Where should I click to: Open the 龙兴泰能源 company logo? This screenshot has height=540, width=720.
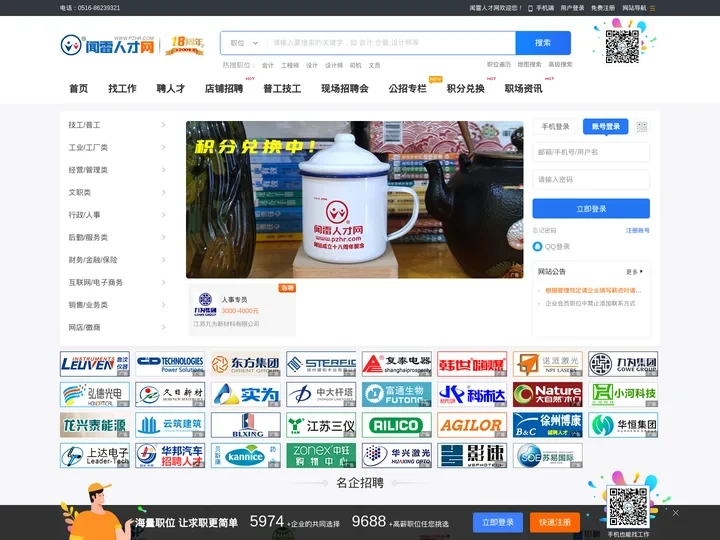tap(95, 425)
